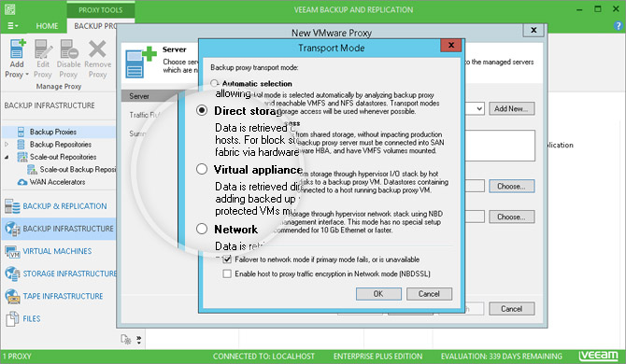626x364 pixels.
Task: Click the Storage Infrastructure view icon
Action: coord(12,273)
